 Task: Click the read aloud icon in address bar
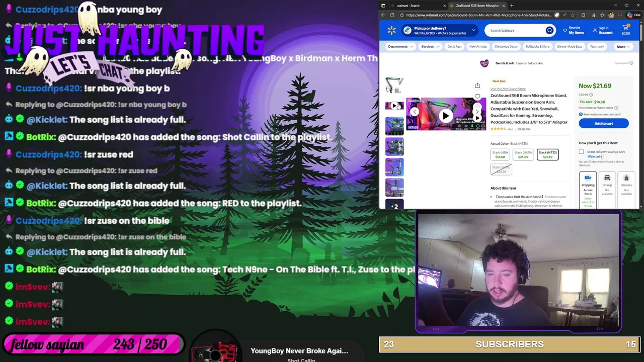pos(565,15)
